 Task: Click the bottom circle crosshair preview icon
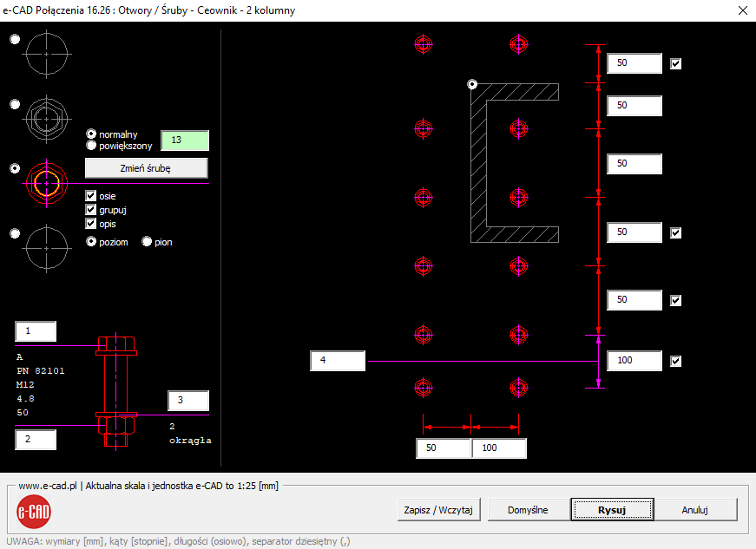[46, 249]
